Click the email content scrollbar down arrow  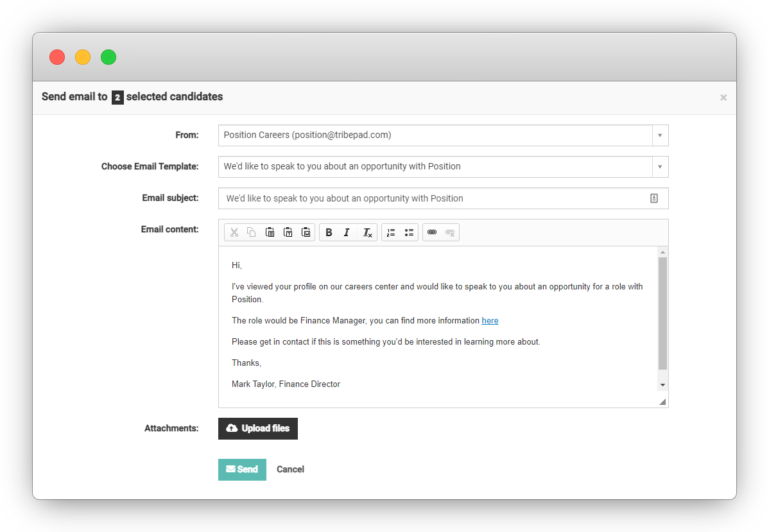point(662,384)
